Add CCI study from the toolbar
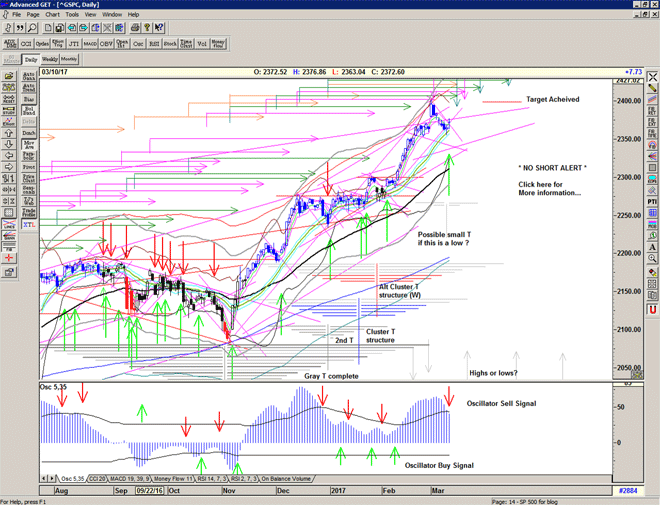Screen dimensions: 660x505 [x=27, y=44]
